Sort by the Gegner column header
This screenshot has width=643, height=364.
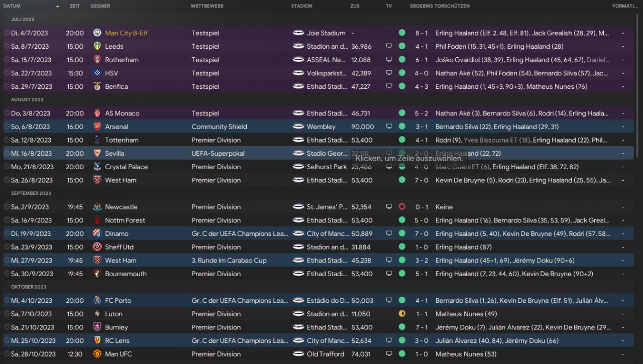click(100, 6)
